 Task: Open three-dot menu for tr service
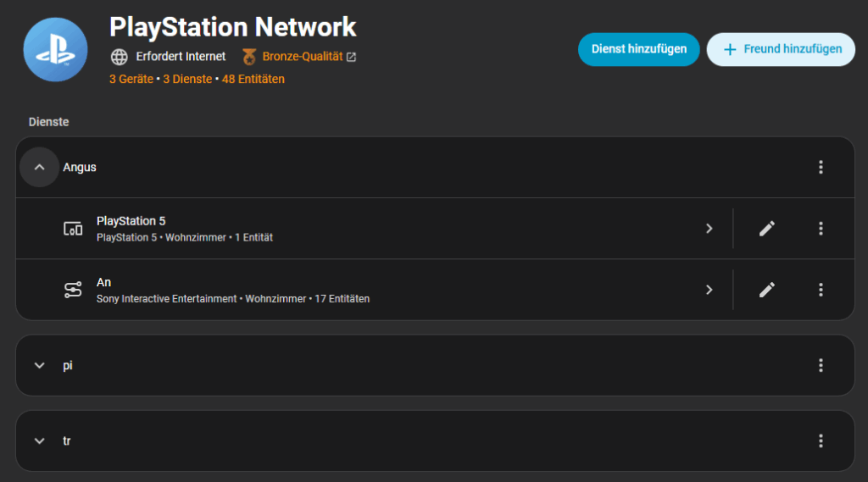(821, 441)
